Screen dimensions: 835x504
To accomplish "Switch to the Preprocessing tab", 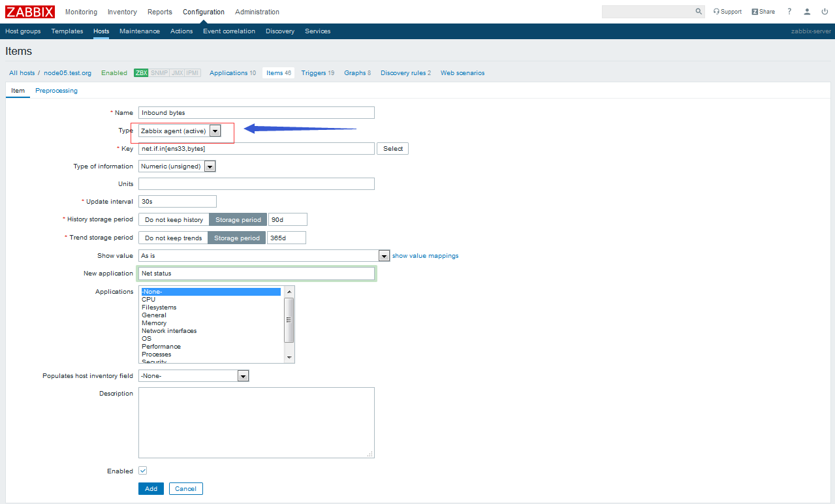I will tap(56, 91).
